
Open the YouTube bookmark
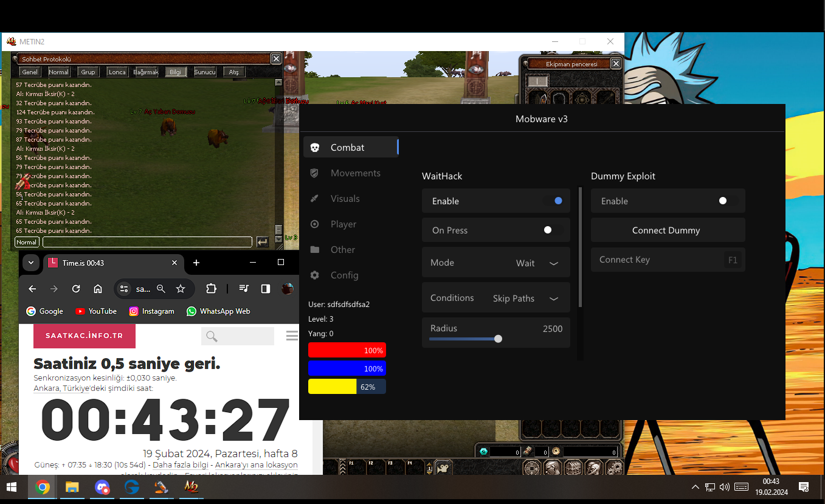click(x=96, y=311)
